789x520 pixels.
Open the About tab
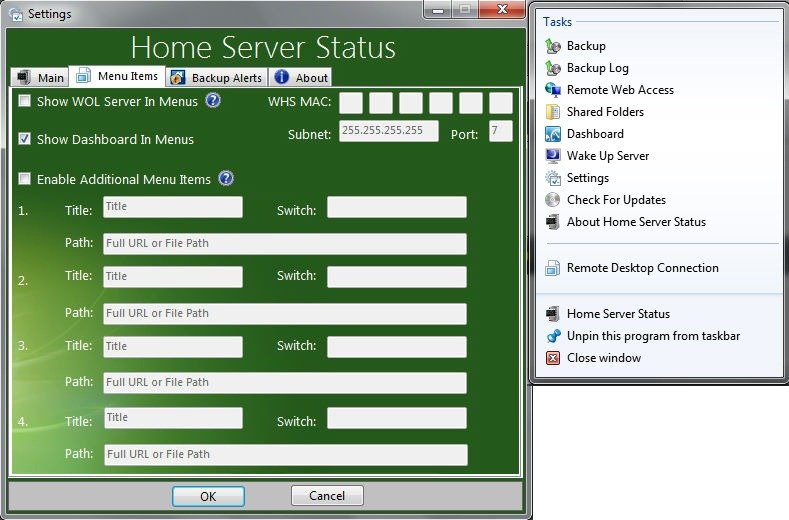coord(300,77)
